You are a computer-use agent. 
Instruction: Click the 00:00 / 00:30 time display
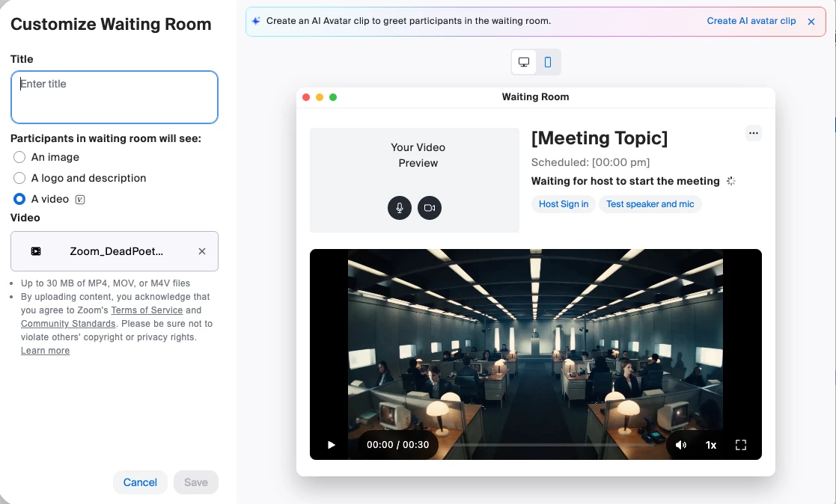tap(397, 445)
